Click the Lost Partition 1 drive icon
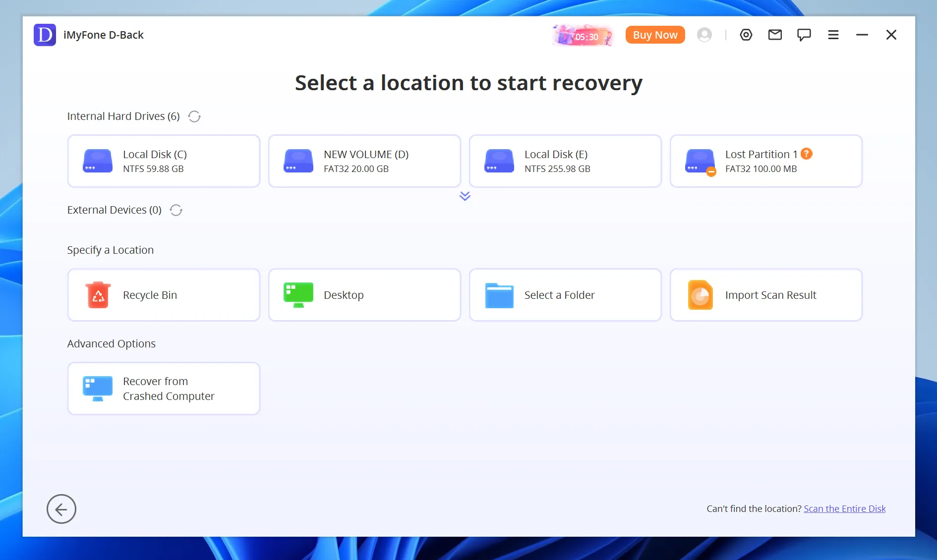937x560 pixels. click(700, 162)
